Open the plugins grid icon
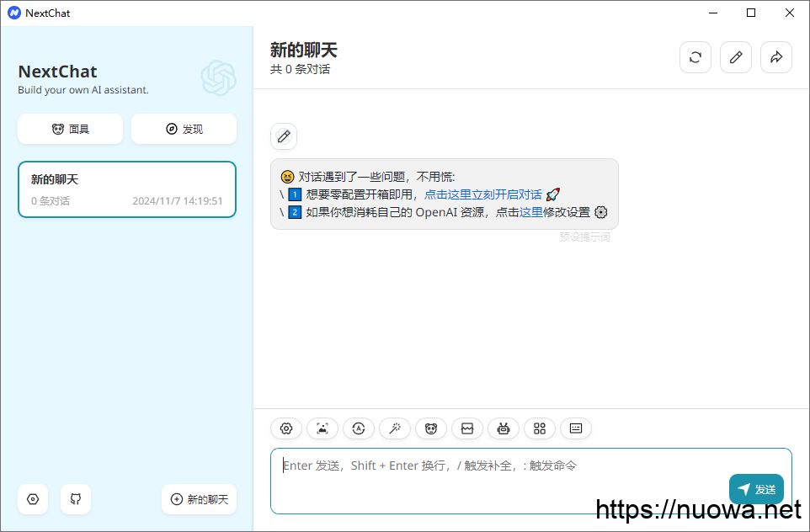The height and width of the screenshot is (532, 810). pyautogui.click(x=540, y=428)
